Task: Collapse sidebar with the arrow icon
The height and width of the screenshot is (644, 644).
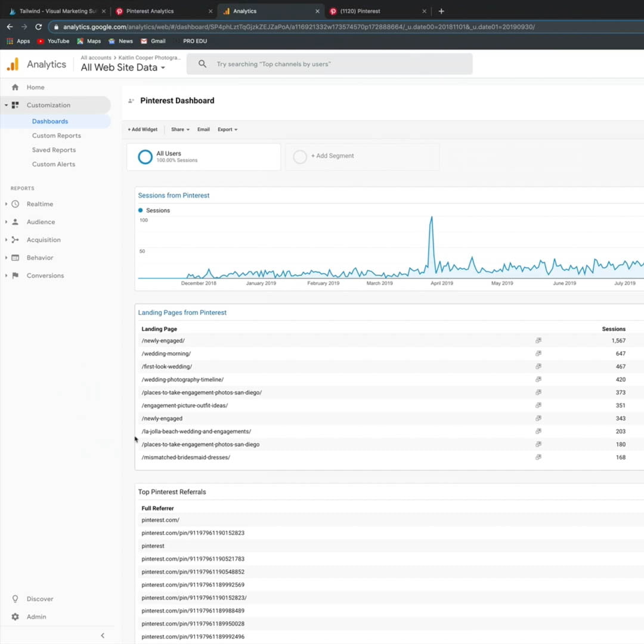Action: coord(103,636)
